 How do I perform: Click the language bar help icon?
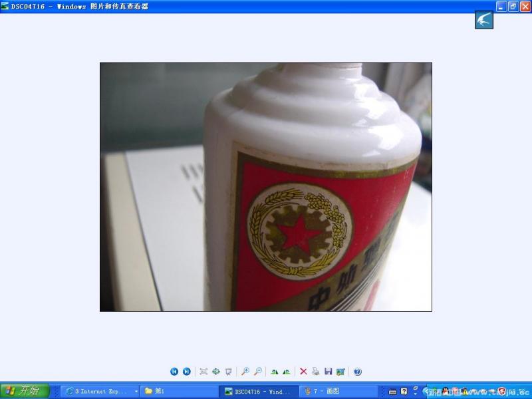[x=404, y=391]
